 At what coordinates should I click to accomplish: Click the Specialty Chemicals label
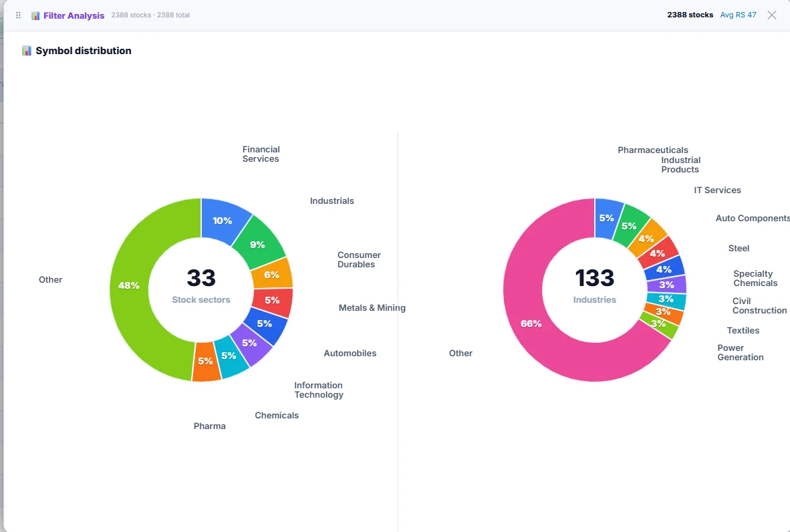click(x=755, y=278)
